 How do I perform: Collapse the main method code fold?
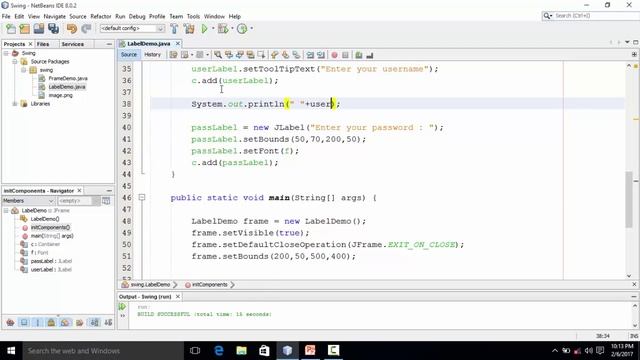tap(142, 198)
